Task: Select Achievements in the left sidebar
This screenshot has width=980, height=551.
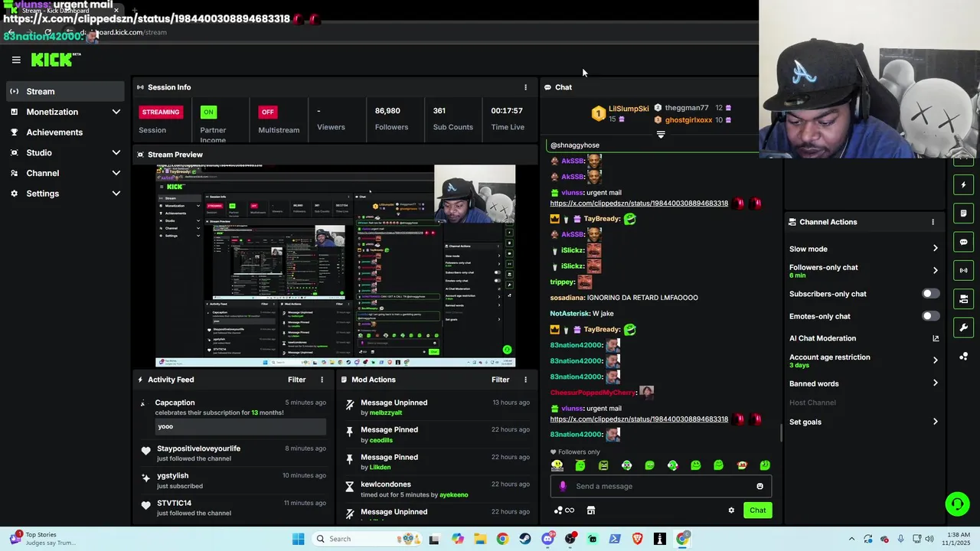Action: click(x=65, y=132)
